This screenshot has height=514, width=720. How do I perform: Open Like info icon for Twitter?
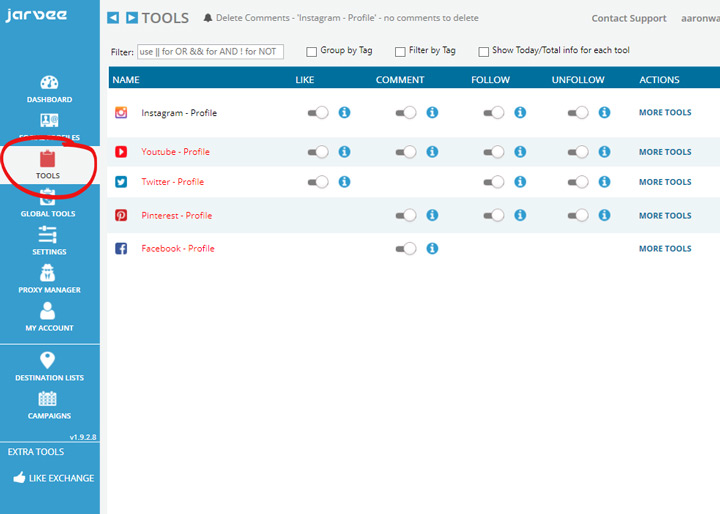pyautogui.click(x=344, y=182)
